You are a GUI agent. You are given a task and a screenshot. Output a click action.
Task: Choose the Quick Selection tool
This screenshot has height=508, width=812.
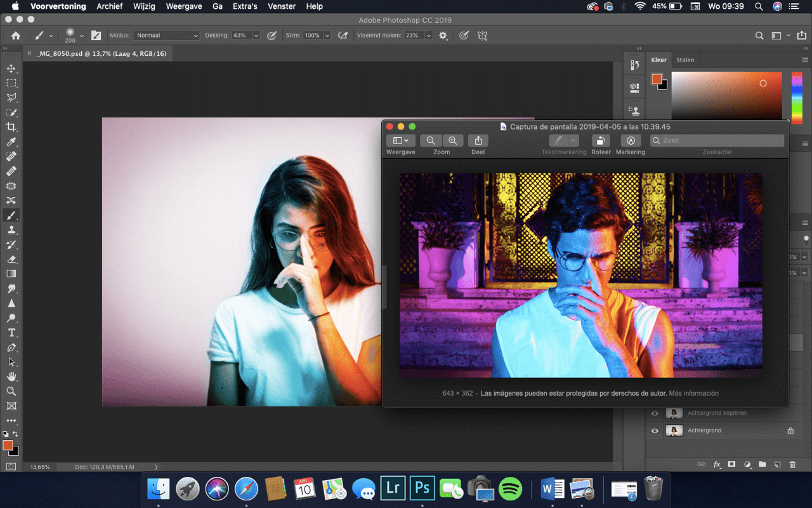(11, 112)
